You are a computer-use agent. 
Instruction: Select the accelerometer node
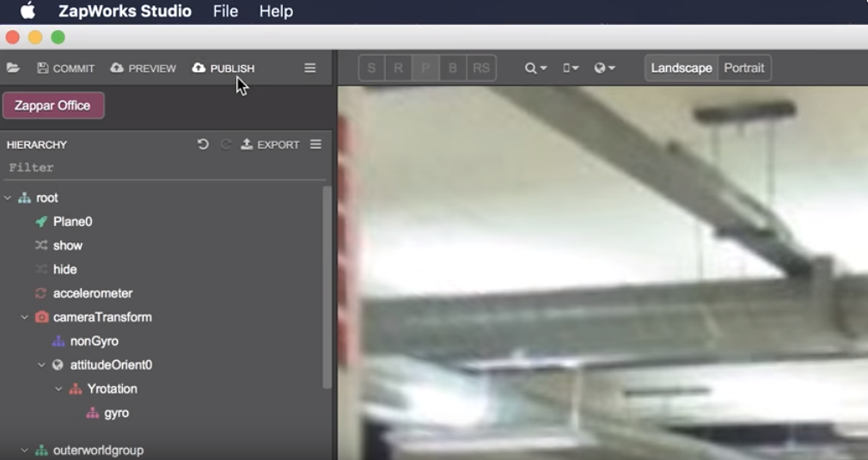coord(93,293)
